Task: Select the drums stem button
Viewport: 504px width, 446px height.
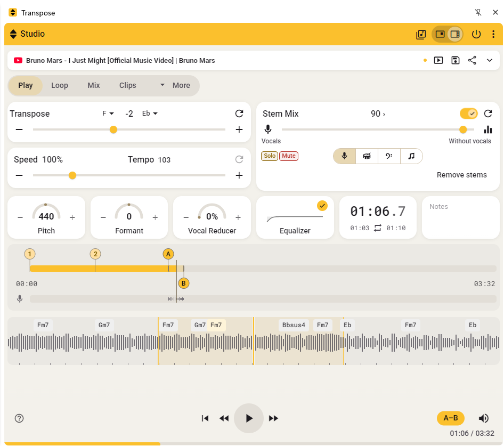Action: [367, 156]
